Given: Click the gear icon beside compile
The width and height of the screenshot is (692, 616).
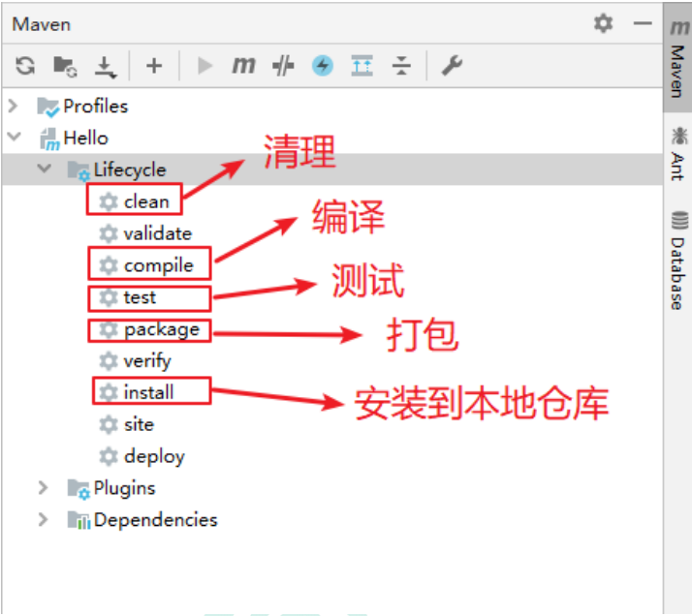Looking at the screenshot, I should point(109,265).
